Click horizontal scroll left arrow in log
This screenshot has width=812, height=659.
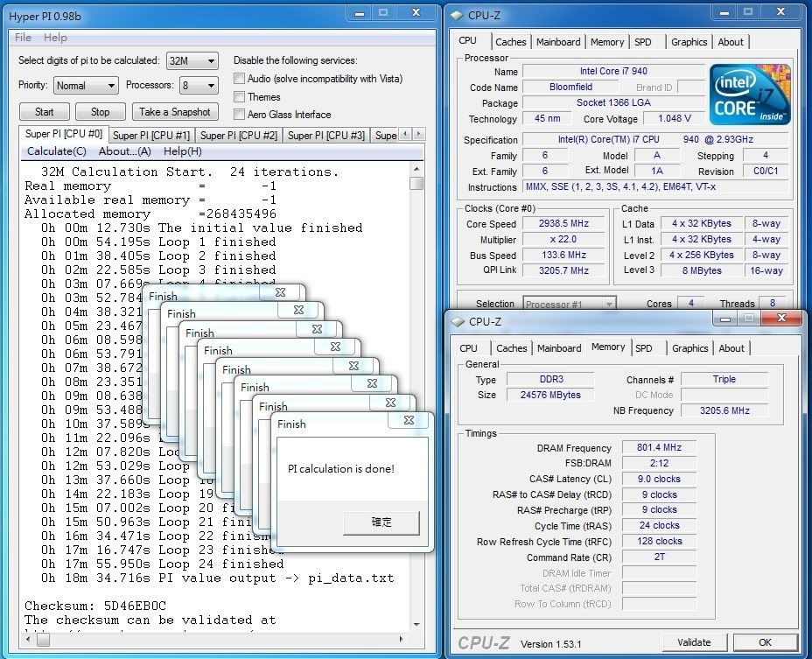pyautogui.click(x=28, y=640)
